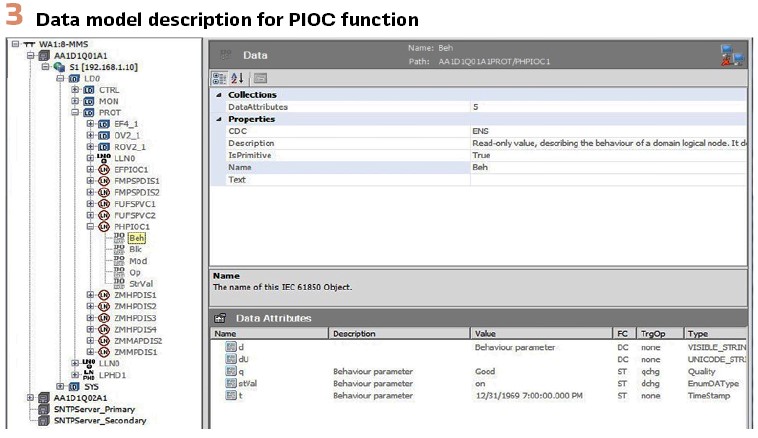Screen dimensions: 758x438
Task: Click the Value column header
Action: click(540, 333)
